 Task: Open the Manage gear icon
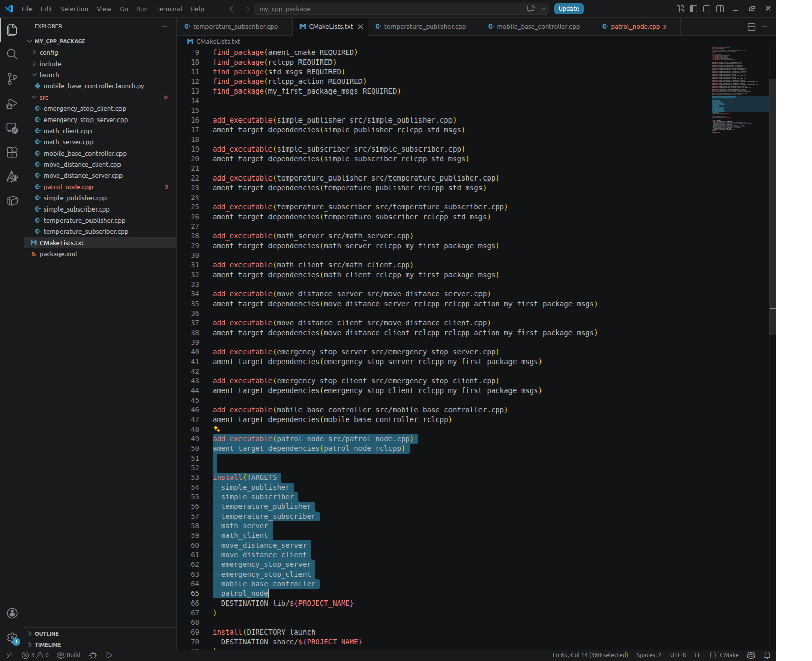(12, 638)
